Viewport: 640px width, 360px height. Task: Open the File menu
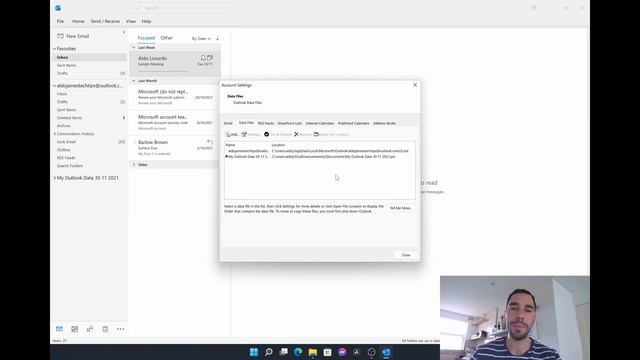[x=60, y=21]
